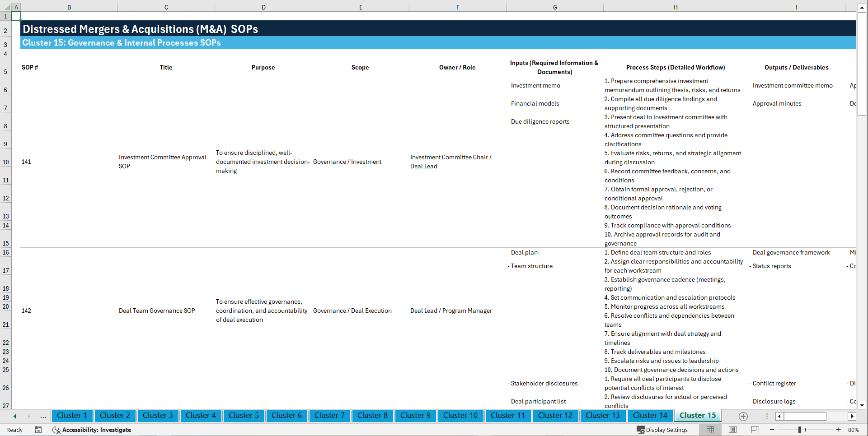868x436 pixels.
Task: Switch to Normal view icon
Action: 710,430
